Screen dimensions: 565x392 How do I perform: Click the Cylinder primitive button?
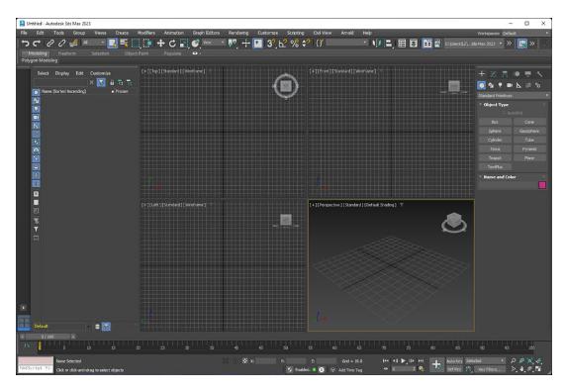pos(495,140)
